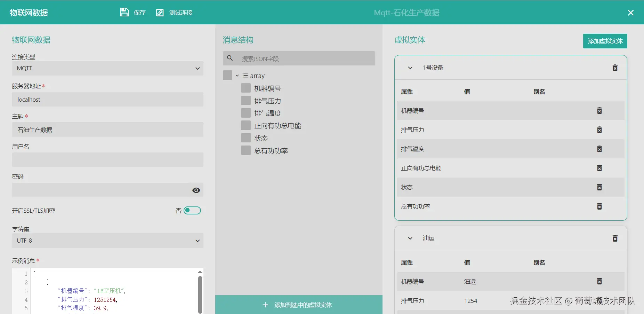Delete the 油运 virtual entity
Screen dimensions: 644x314
615,238
